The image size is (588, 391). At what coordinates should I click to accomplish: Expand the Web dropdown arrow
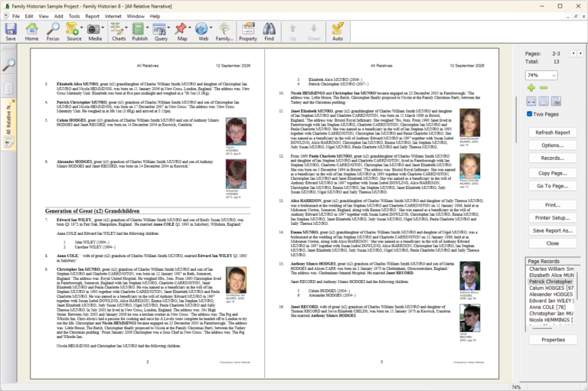point(211,28)
